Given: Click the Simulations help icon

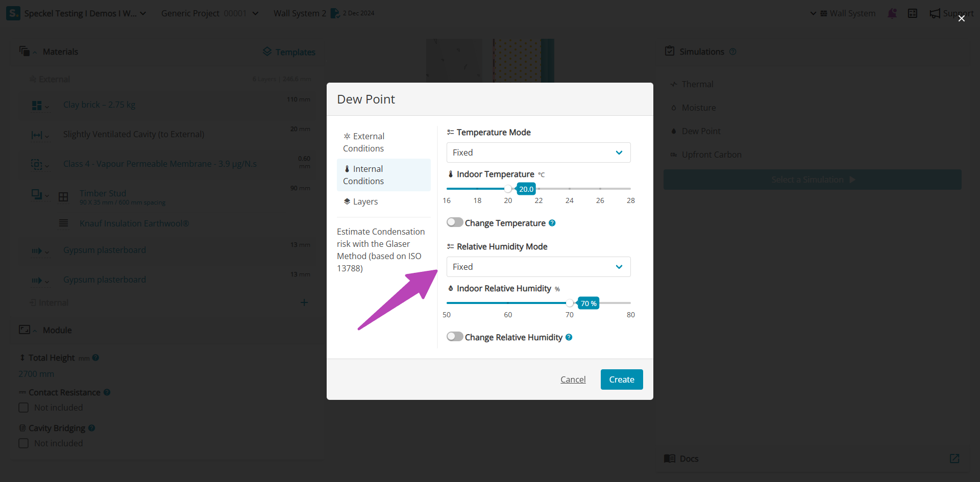Looking at the screenshot, I should tap(733, 52).
